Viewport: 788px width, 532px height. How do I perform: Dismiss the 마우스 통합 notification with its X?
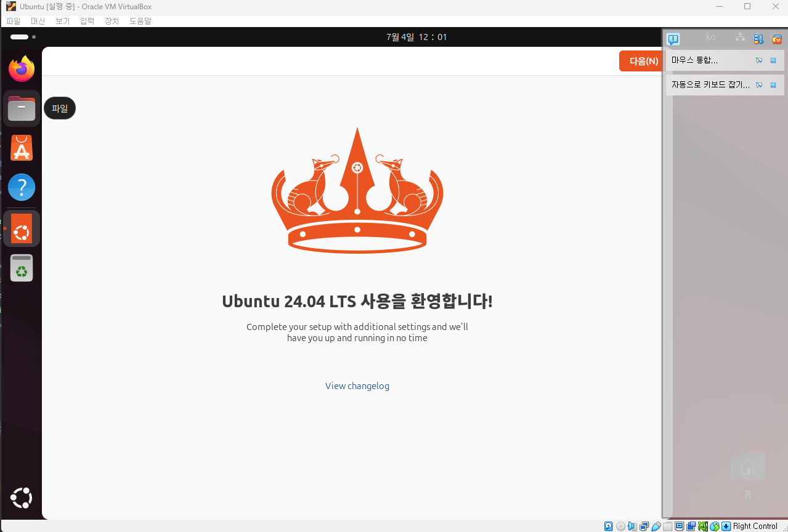click(x=773, y=60)
